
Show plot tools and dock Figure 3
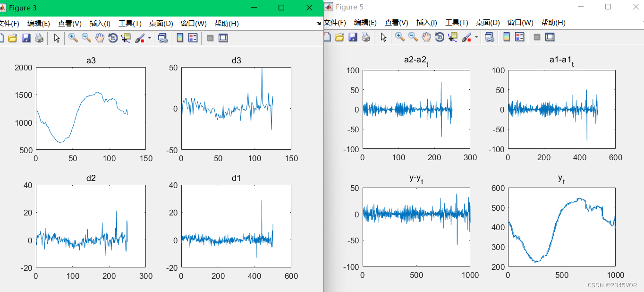(223, 38)
